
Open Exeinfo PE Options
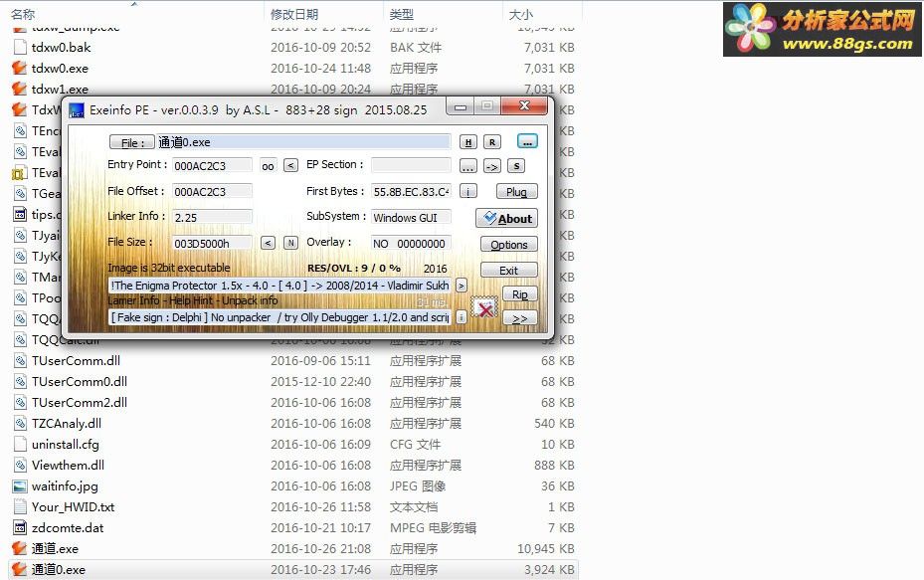[509, 244]
